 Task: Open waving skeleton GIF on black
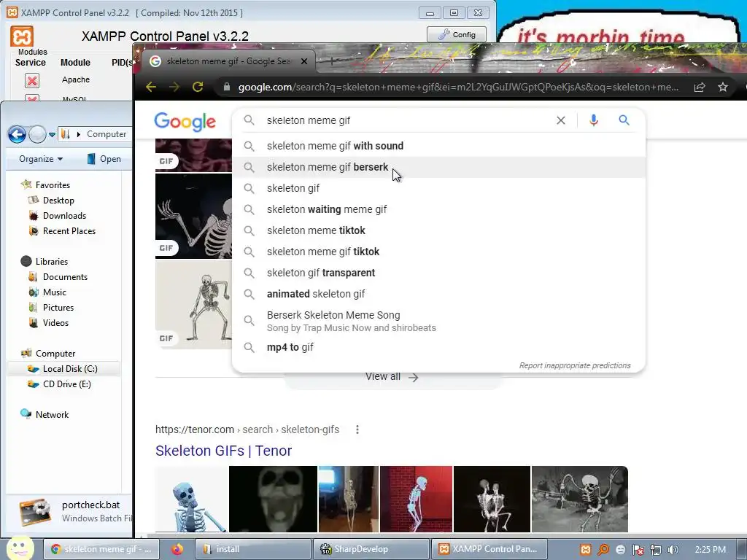coord(193,216)
